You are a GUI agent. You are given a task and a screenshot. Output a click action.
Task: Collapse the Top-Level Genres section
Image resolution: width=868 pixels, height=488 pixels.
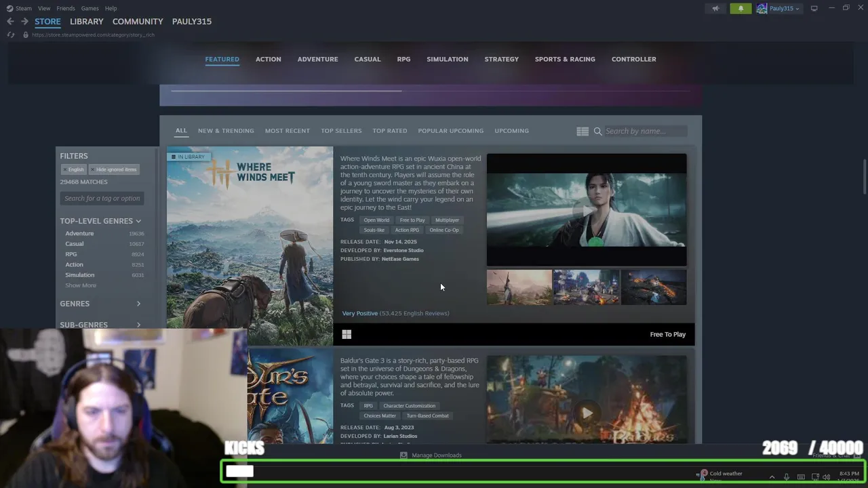[x=100, y=221]
